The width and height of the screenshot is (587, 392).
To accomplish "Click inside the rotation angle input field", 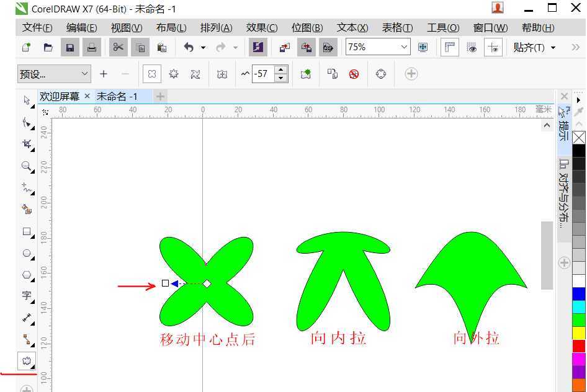I will pos(264,74).
